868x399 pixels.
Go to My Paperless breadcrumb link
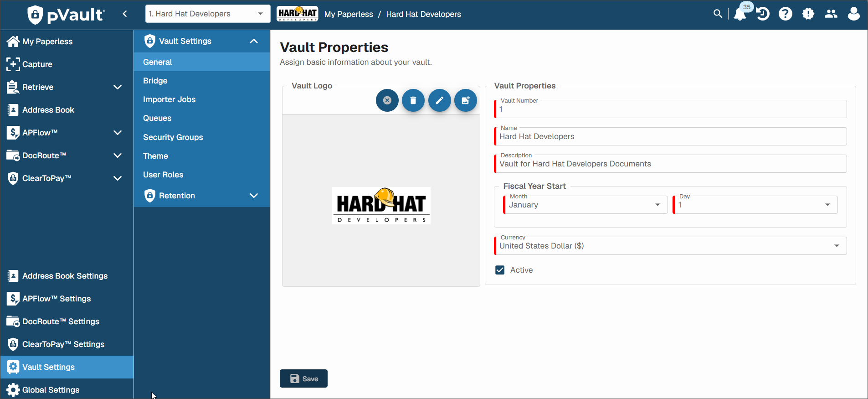pos(349,14)
